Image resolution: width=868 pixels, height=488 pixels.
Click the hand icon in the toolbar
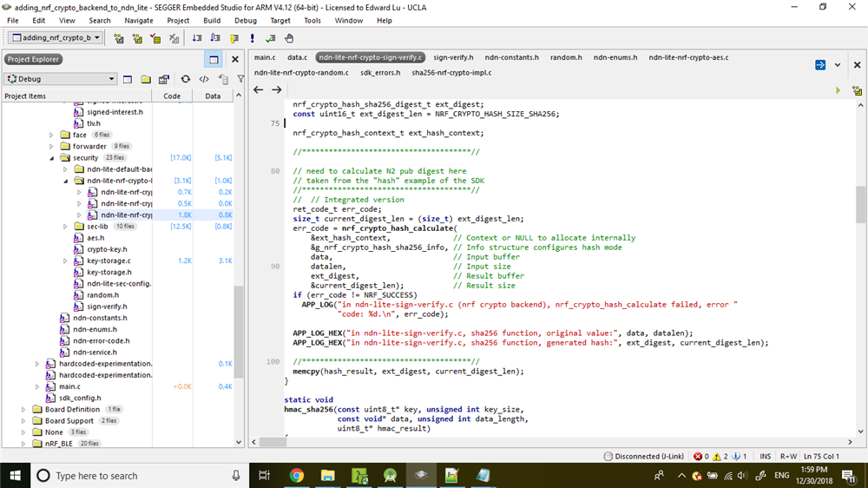point(289,38)
